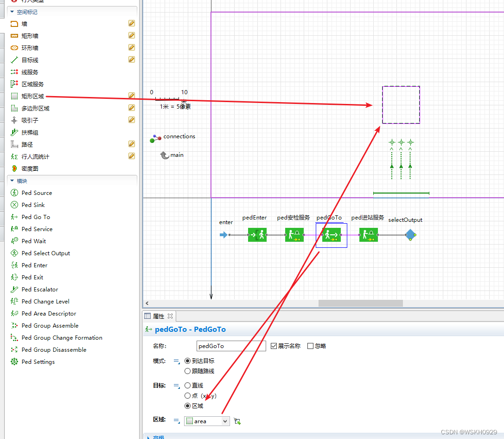Select the 跟随路线 radio option

pyautogui.click(x=187, y=371)
